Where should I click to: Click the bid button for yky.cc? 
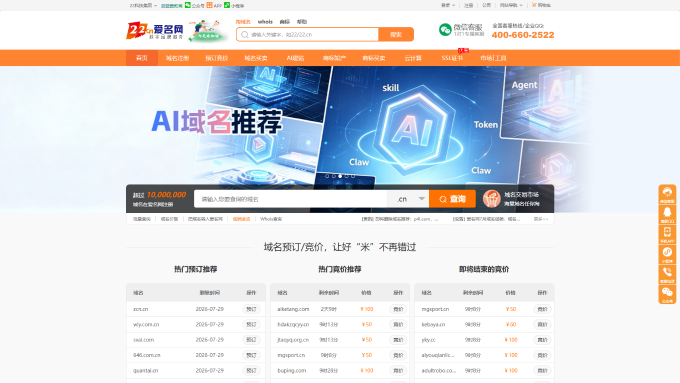[x=542, y=340]
